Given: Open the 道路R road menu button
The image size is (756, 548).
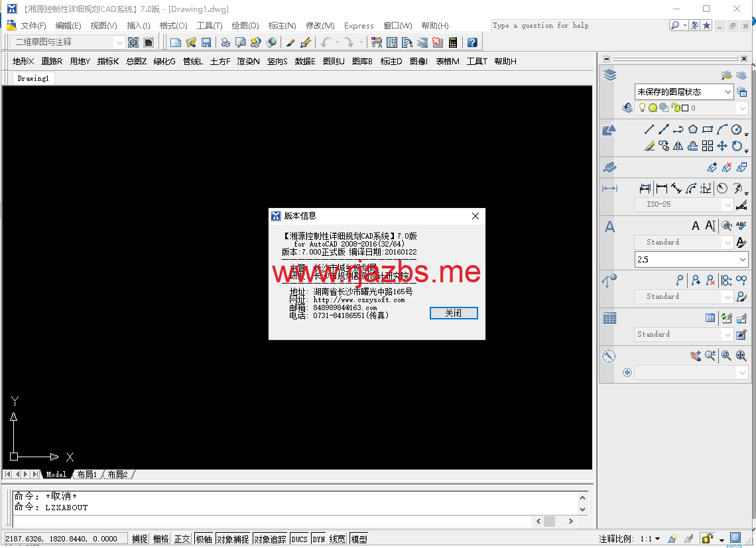Looking at the screenshot, I should (x=52, y=62).
